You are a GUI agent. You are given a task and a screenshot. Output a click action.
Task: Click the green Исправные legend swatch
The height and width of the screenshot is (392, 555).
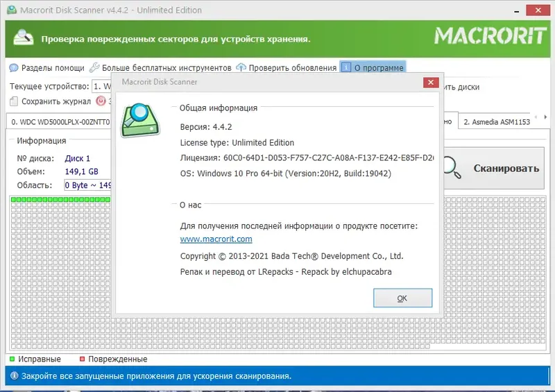12,359
